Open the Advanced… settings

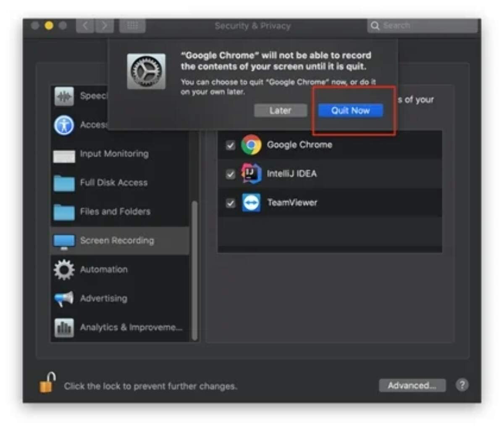click(x=412, y=386)
